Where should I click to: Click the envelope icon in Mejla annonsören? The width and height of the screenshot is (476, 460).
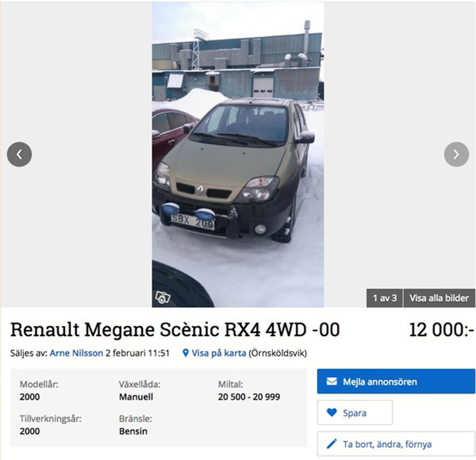[x=331, y=382]
